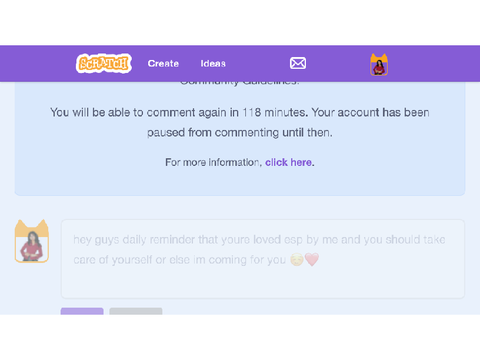Image resolution: width=480 pixels, height=360 pixels.
Task: Click the "For more information" text
Action: (x=213, y=162)
